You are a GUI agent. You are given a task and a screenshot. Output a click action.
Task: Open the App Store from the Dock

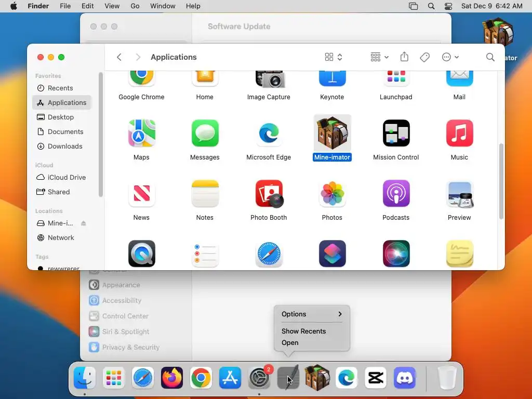tap(230, 378)
